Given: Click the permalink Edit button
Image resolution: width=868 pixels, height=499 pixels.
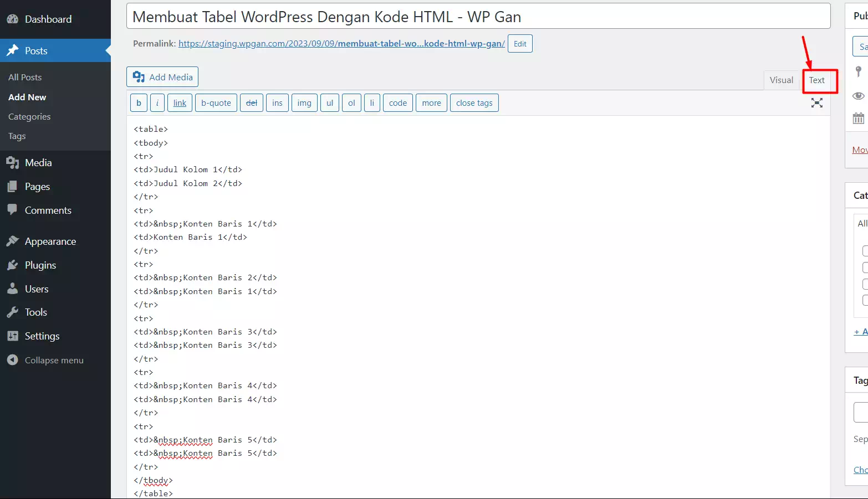Looking at the screenshot, I should [x=520, y=44].
